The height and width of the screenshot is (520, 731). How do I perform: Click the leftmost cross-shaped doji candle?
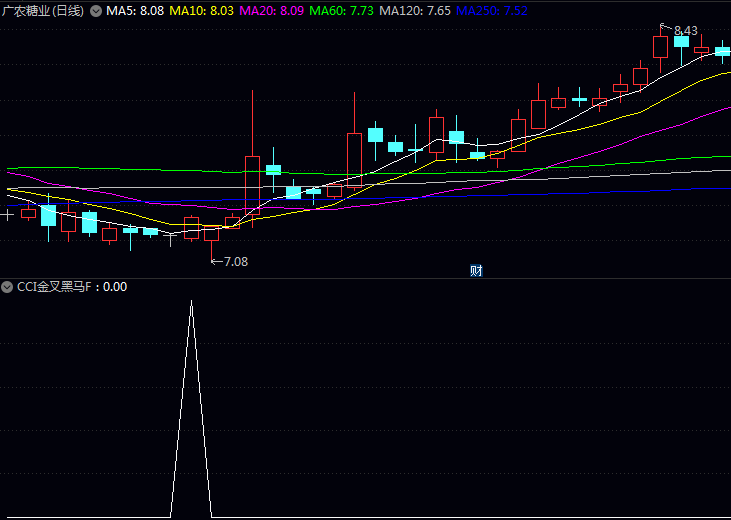8,214
